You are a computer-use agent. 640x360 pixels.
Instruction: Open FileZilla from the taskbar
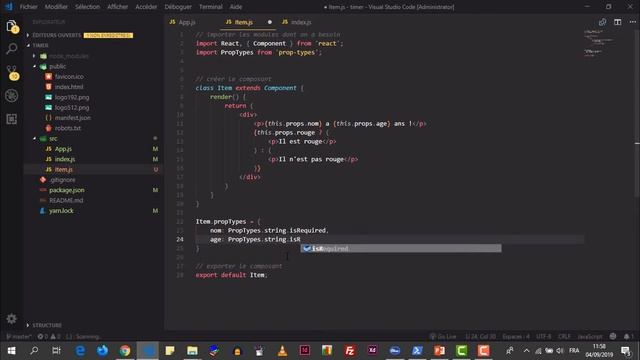[x=349, y=351]
